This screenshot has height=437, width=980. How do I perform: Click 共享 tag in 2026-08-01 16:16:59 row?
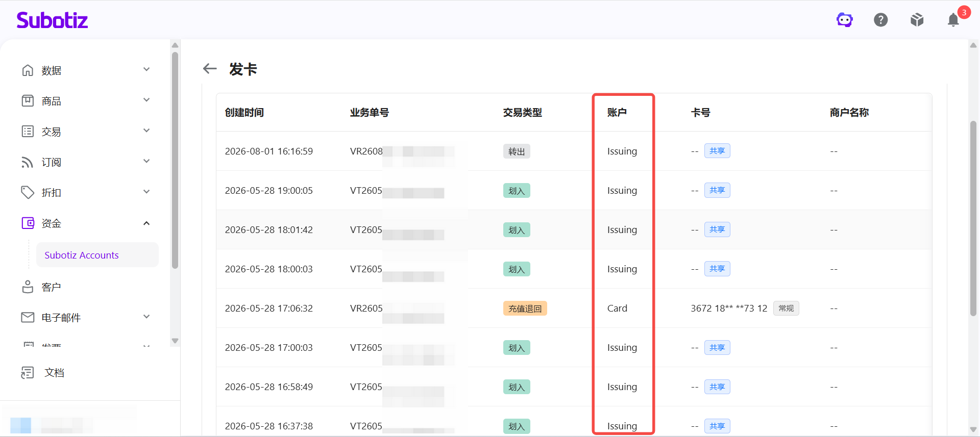pyautogui.click(x=717, y=151)
